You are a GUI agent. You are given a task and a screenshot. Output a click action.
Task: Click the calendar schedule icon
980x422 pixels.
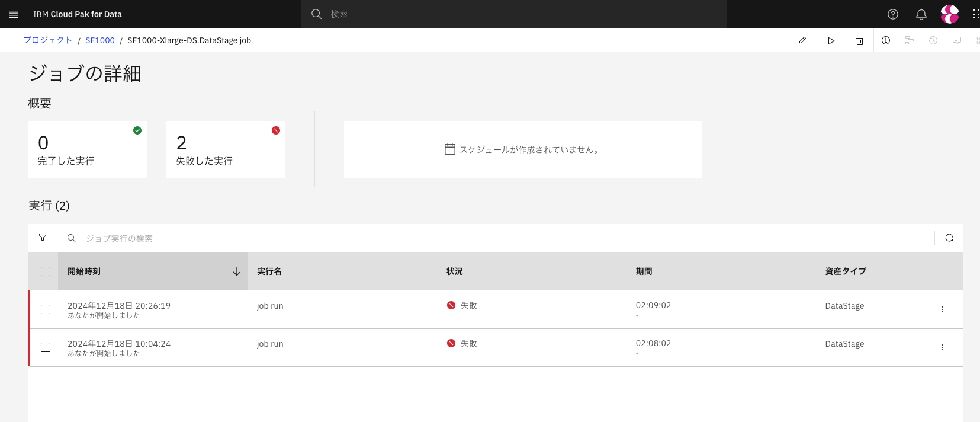[x=450, y=149]
